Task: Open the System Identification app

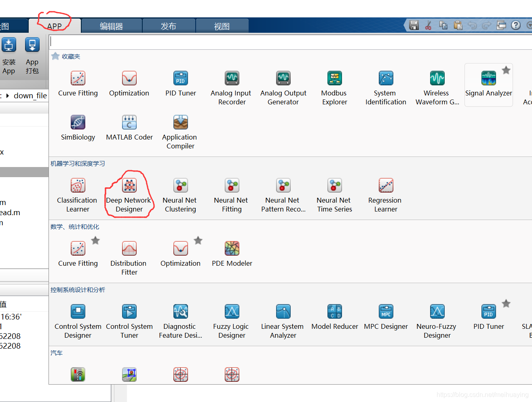Action: pos(386,88)
